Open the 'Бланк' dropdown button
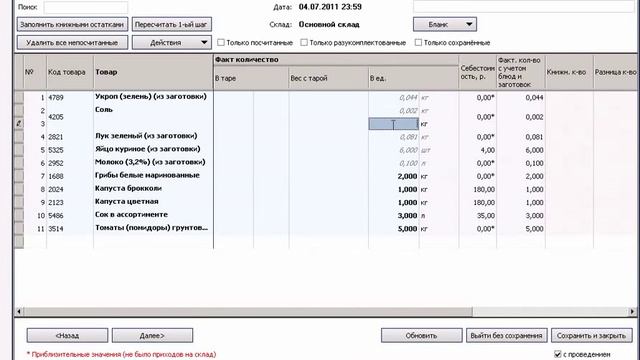 pos(445,24)
